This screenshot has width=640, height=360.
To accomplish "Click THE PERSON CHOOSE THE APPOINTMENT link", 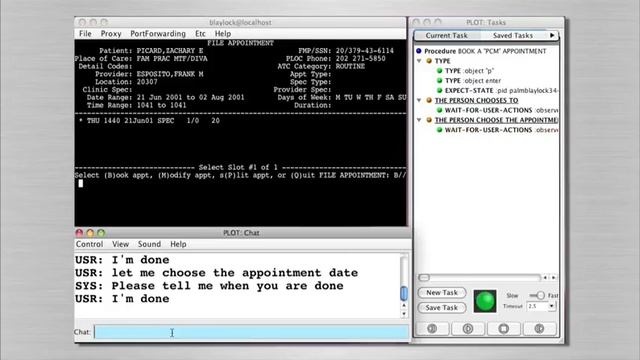I will coord(496,120).
